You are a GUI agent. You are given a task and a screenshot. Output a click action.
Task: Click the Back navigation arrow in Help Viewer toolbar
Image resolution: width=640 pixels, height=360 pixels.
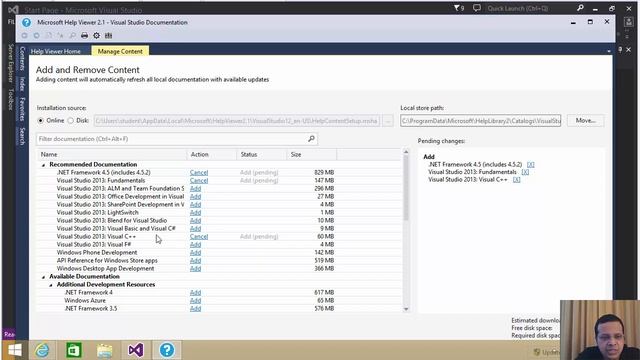point(24,36)
